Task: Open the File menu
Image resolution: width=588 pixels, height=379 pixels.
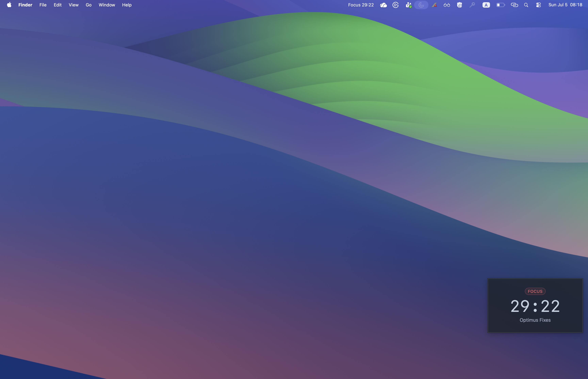Action: coord(43,5)
